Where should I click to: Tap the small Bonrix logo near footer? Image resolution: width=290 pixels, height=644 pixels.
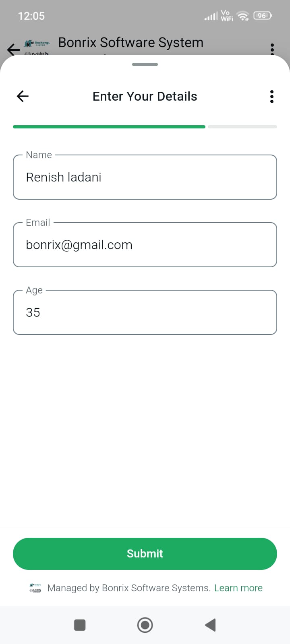pos(35,588)
